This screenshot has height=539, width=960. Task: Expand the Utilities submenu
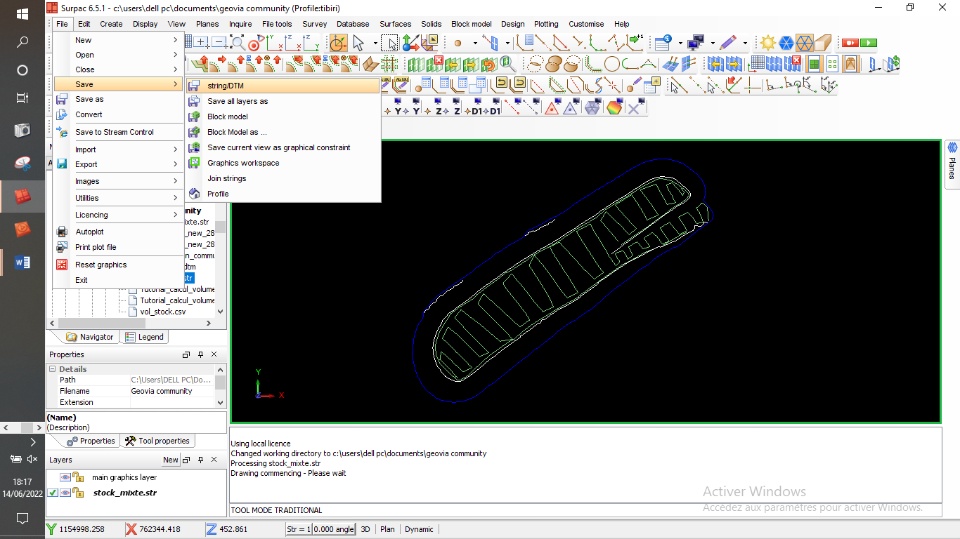pos(119,198)
